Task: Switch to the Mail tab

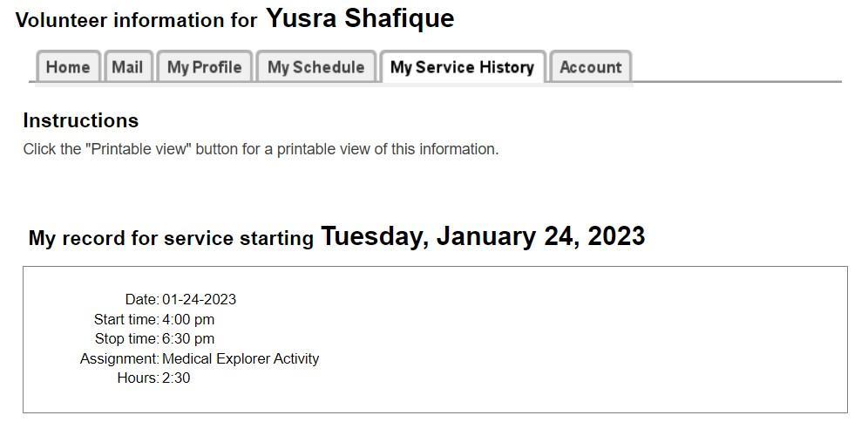Action: (x=127, y=67)
